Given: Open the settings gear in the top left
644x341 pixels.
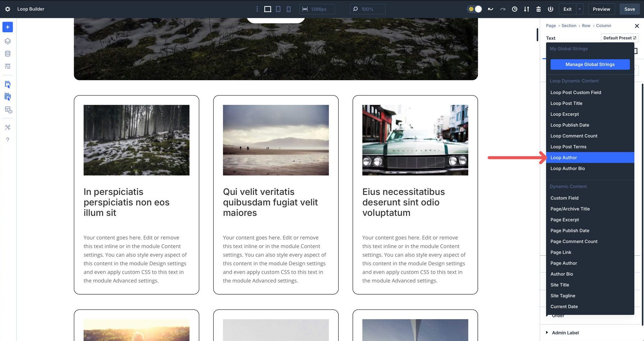Looking at the screenshot, I should (x=8, y=9).
